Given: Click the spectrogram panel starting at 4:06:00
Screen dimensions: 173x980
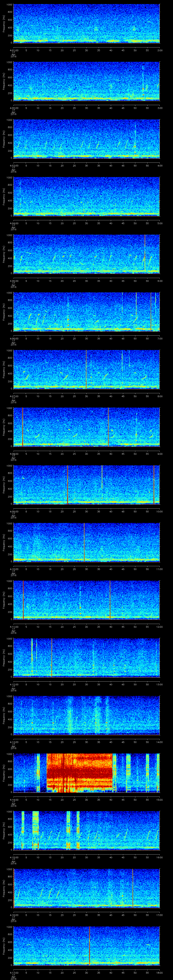Looking at the screenshot, I should point(87,312).
